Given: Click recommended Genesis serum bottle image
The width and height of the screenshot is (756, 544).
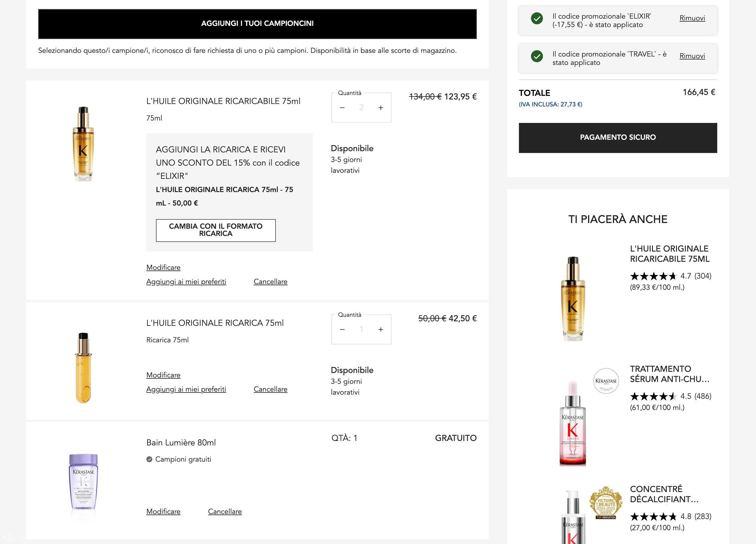Looking at the screenshot, I should pyautogui.click(x=573, y=423).
